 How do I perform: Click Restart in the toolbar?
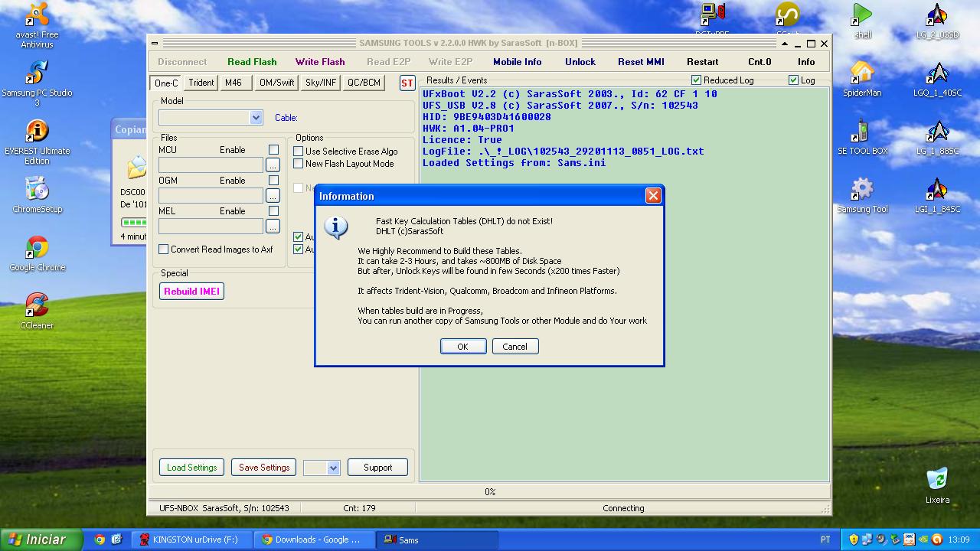703,62
